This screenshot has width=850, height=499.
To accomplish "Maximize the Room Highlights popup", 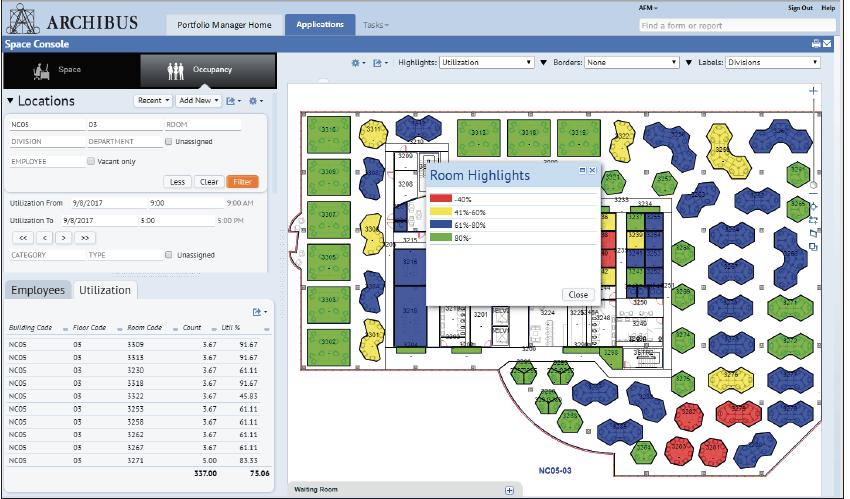I will point(582,170).
